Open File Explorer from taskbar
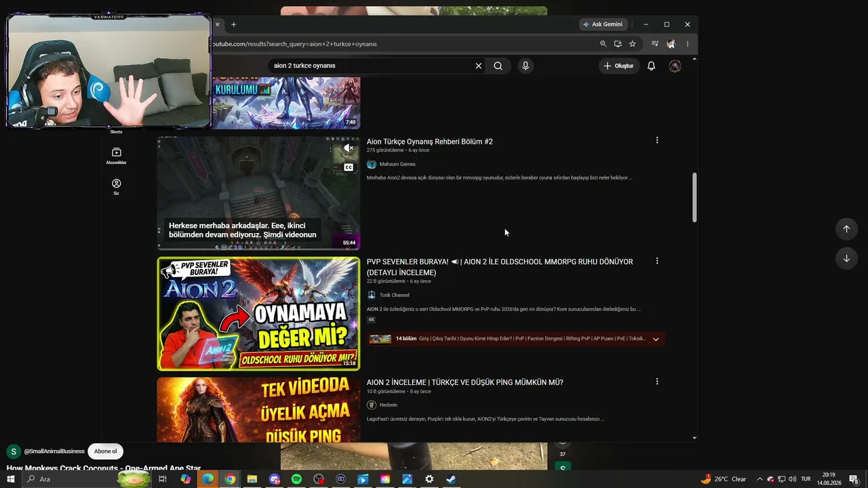This screenshot has height=488, width=868. pos(252,479)
